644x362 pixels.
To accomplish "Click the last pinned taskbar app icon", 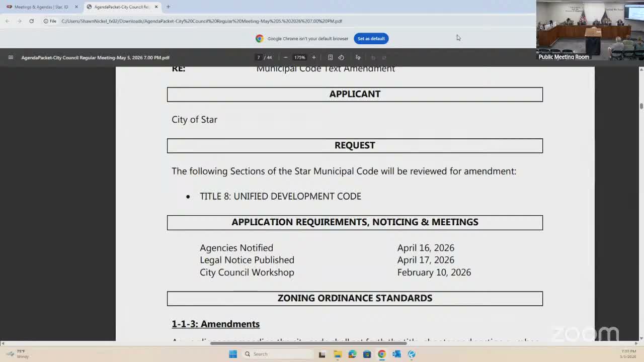I will (412, 354).
